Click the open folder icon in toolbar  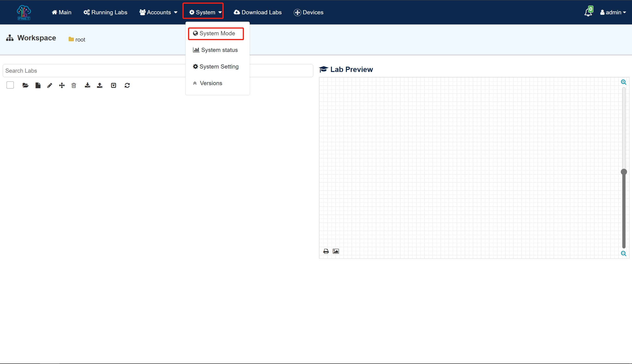(25, 85)
